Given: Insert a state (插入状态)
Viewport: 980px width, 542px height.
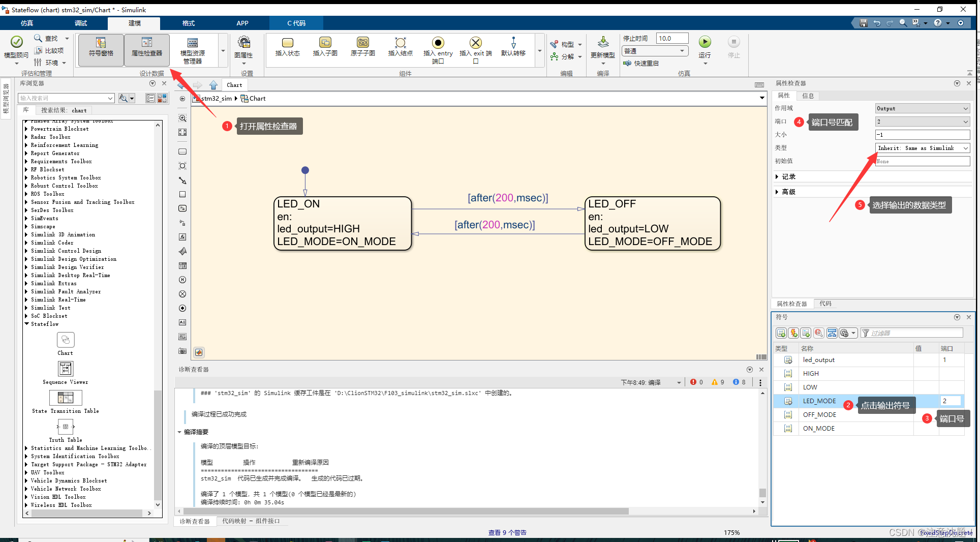Looking at the screenshot, I should pyautogui.click(x=287, y=47).
